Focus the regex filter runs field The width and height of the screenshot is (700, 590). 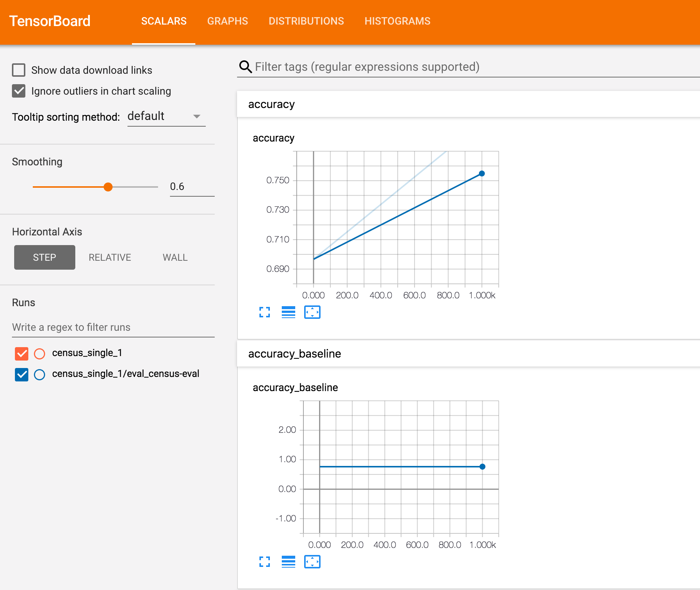point(113,327)
